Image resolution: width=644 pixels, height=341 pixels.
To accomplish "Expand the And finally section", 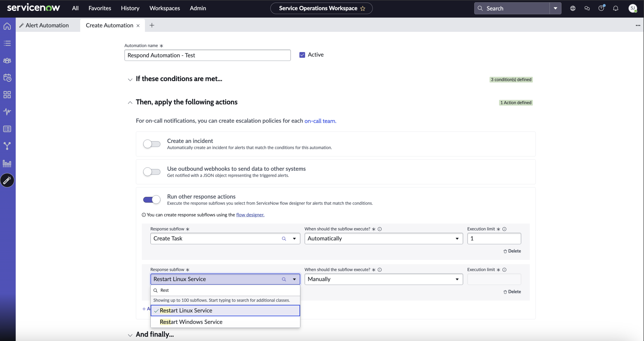I will (x=130, y=335).
